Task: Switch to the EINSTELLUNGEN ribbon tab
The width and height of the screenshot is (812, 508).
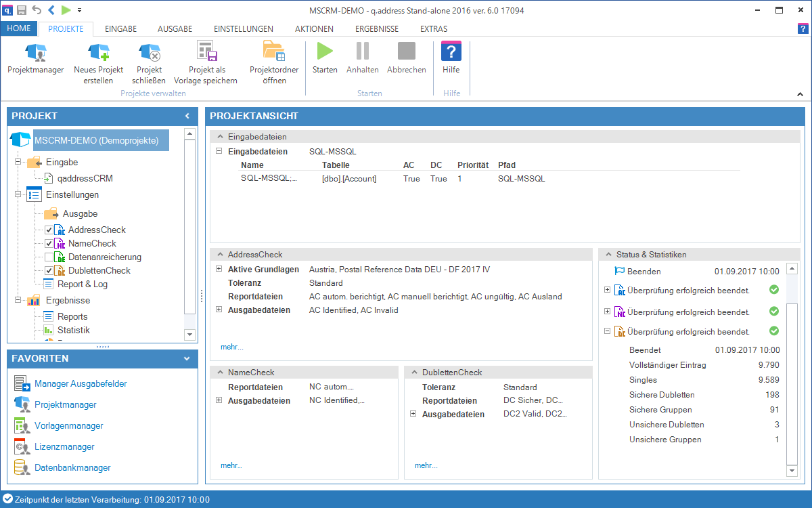Action: pos(243,29)
